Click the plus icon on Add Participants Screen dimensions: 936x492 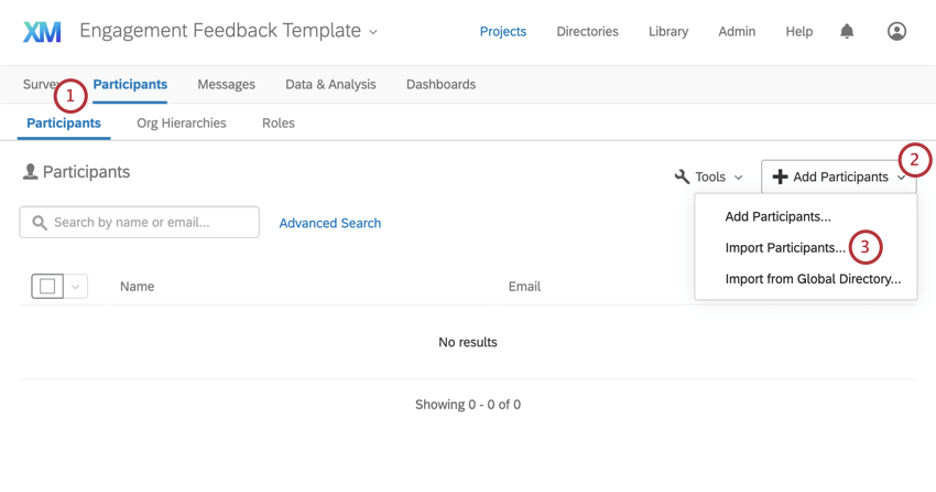780,177
